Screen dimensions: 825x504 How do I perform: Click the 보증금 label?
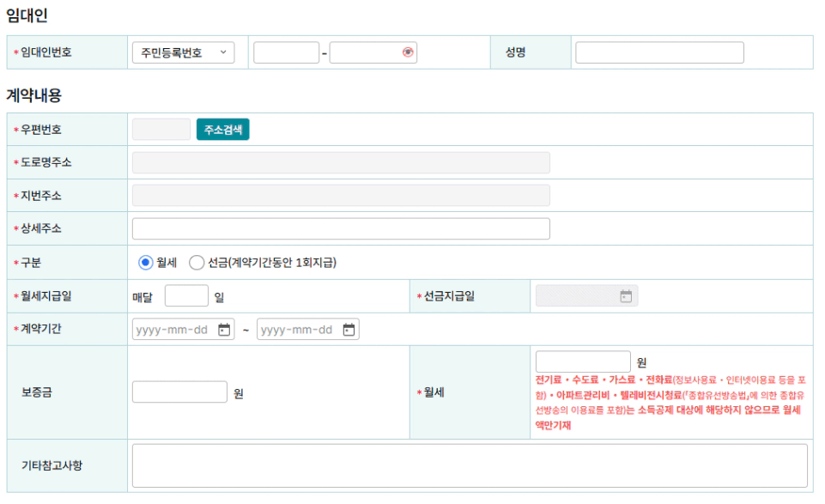pyautogui.click(x=36, y=392)
